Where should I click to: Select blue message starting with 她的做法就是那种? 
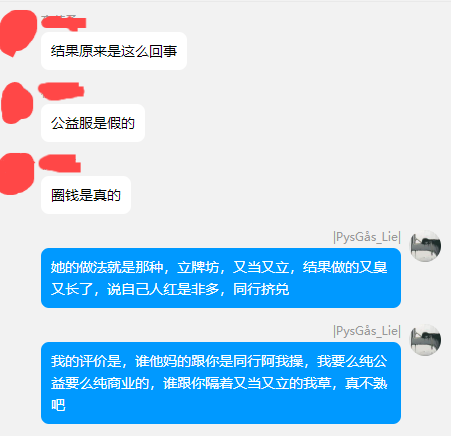[x=221, y=278]
